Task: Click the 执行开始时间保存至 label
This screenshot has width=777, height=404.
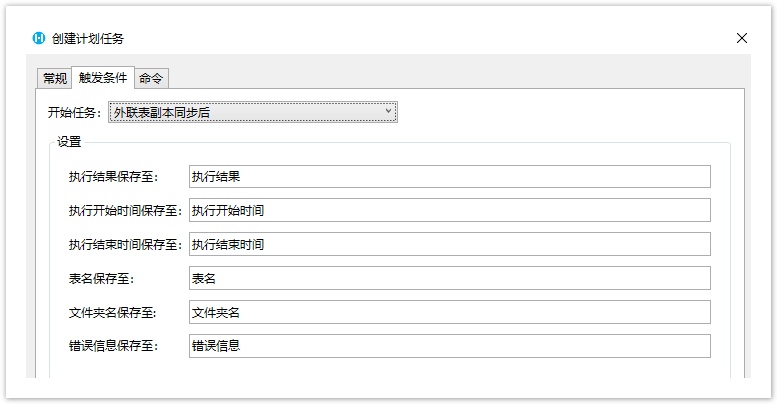Action: pyautogui.click(x=125, y=211)
